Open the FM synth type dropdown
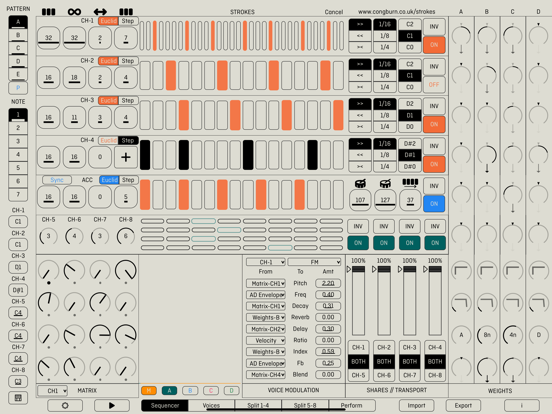The image size is (552, 414). coord(314,262)
